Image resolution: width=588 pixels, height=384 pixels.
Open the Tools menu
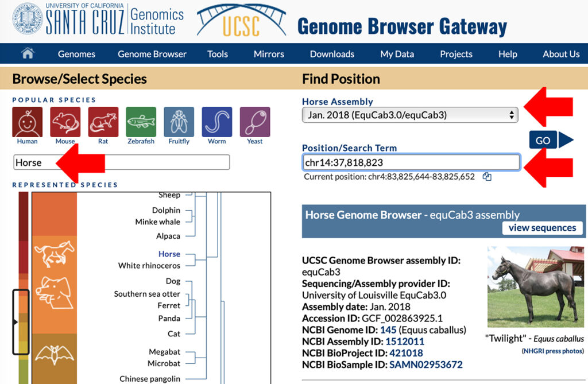(x=218, y=54)
